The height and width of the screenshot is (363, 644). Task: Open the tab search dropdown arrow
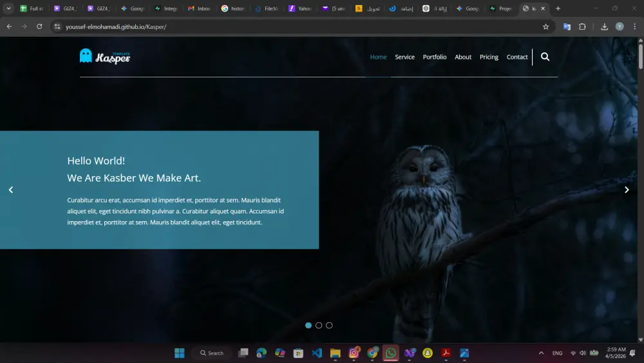point(8,8)
